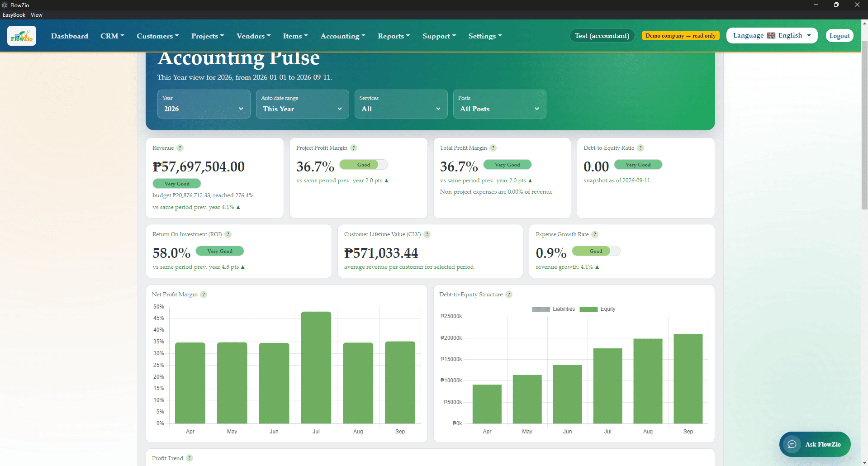This screenshot has height=466, width=868.
Task: Open the Settings navigation menu
Action: click(x=485, y=36)
